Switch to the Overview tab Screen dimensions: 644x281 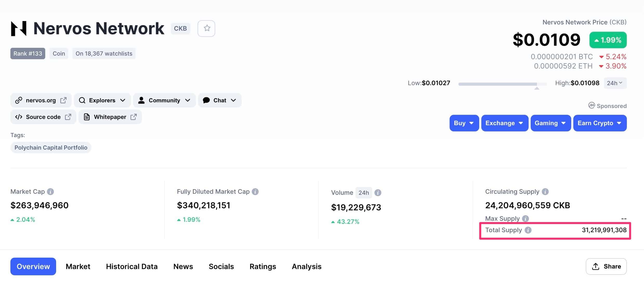(x=33, y=266)
